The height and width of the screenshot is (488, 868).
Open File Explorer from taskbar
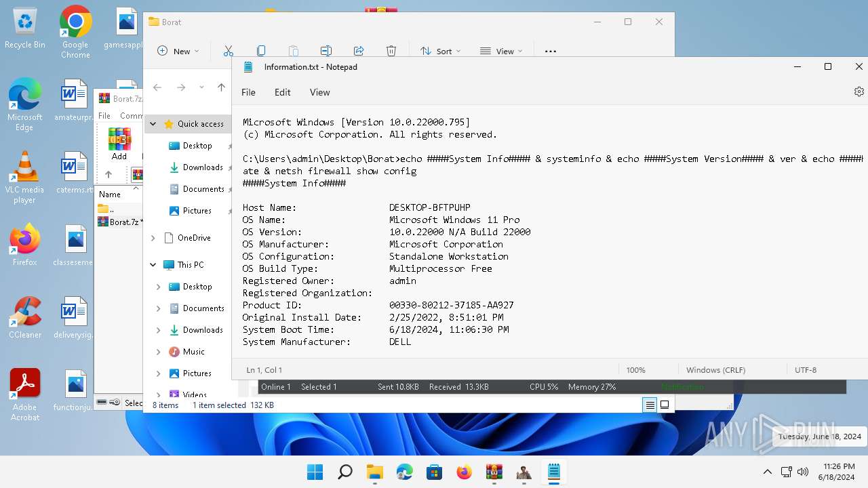[374, 472]
